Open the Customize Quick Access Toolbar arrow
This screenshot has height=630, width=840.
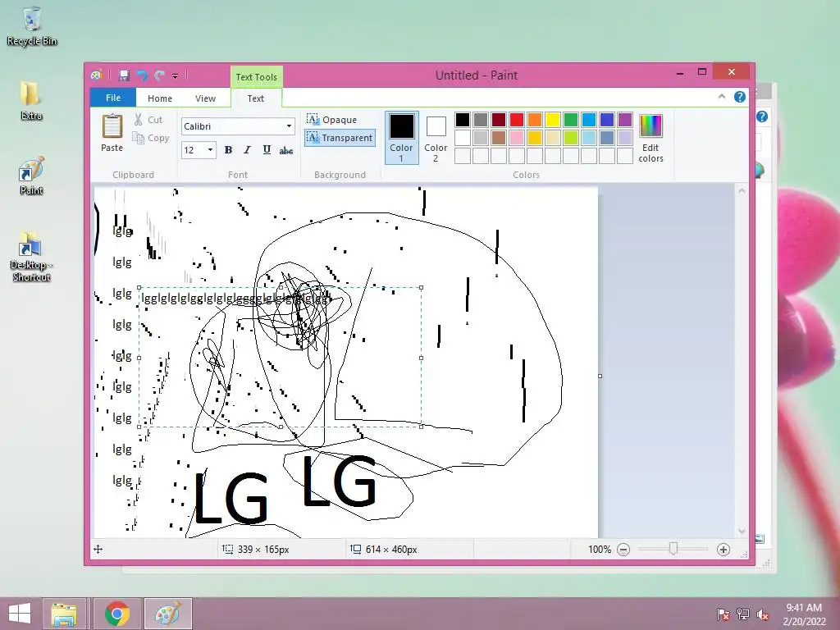point(176,76)
